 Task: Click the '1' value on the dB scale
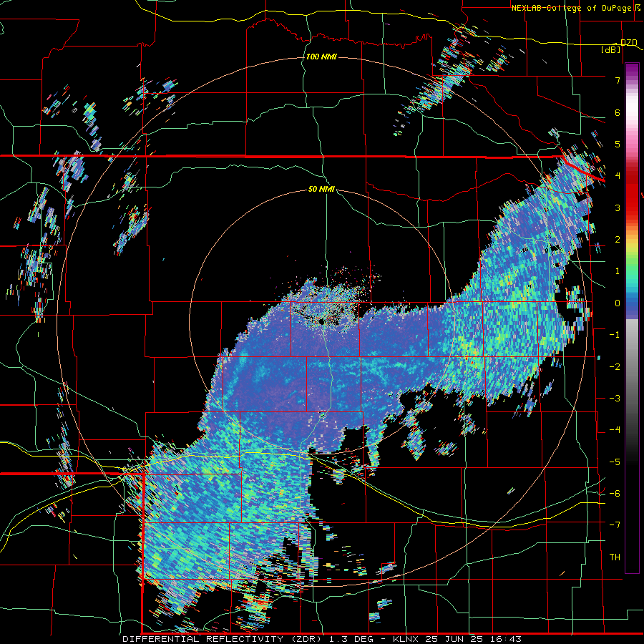618,271
